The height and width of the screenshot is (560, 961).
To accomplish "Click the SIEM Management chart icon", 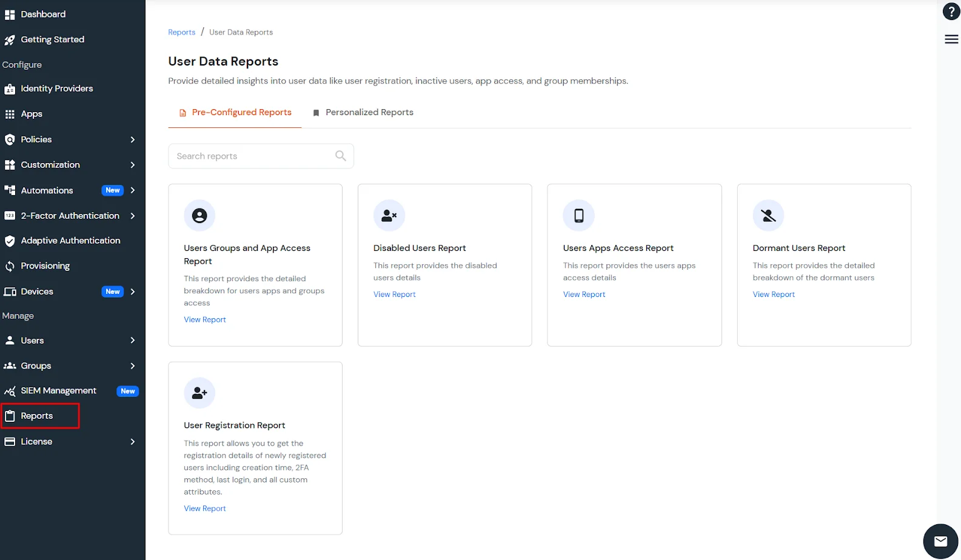I will pyautogui.click(x=10, y=392).
